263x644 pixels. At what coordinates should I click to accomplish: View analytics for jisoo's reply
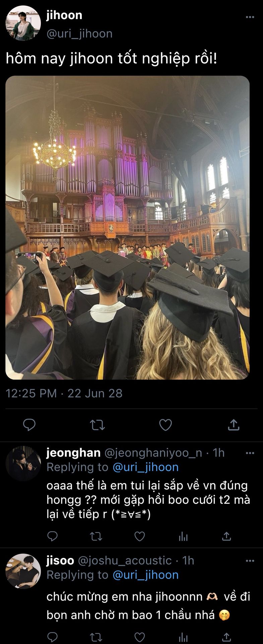(x=183, y=637)
